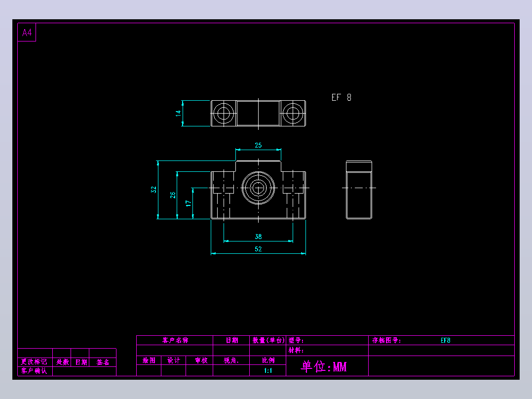The width and height of the screenshot is (532, 399).
Task: Select the 日期 cell beside 处数
Action: tap(81, 362)
